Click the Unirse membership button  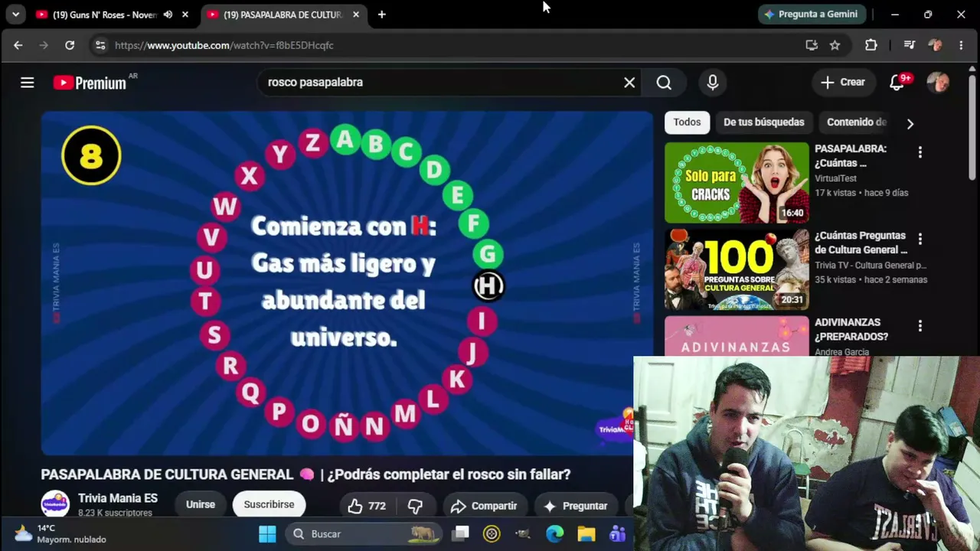pyautogui.click(x=201, y=505)
